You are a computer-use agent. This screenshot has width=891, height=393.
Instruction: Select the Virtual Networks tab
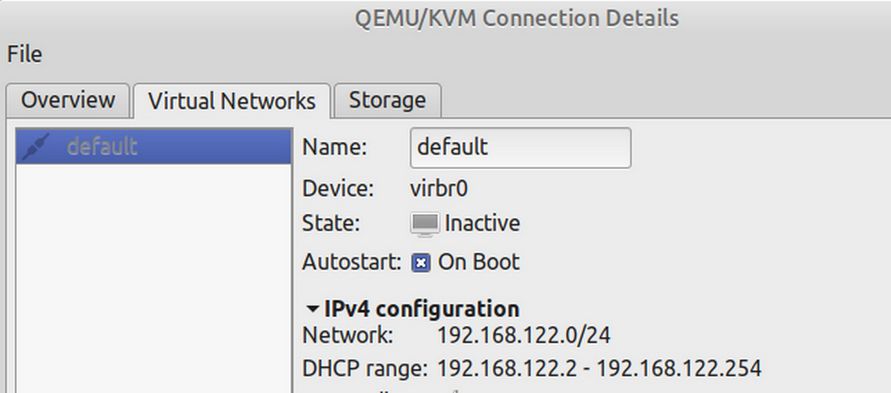[231, 101]
